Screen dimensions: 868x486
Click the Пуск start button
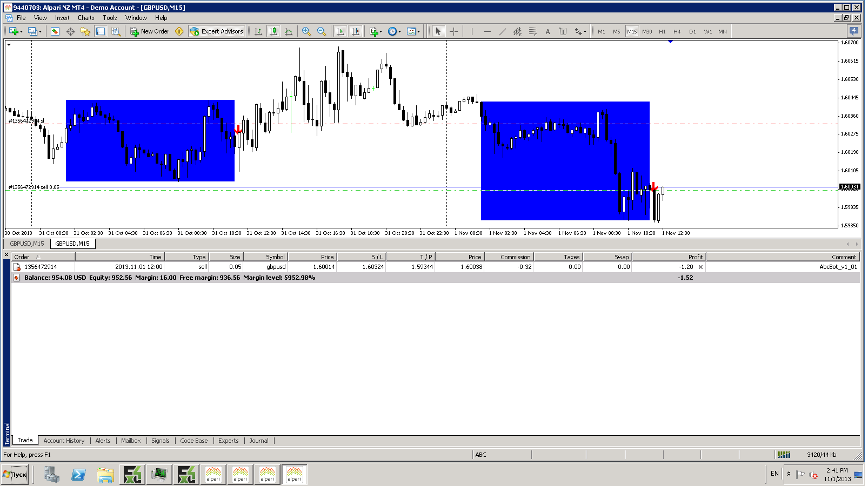click(x=15, y=475)
